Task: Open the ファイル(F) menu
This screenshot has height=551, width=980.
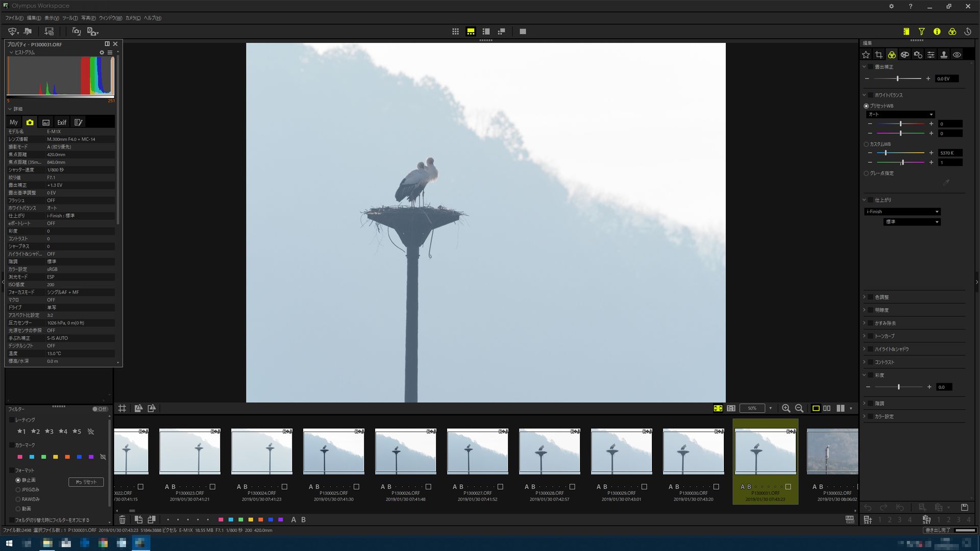Action: point(14,18)
